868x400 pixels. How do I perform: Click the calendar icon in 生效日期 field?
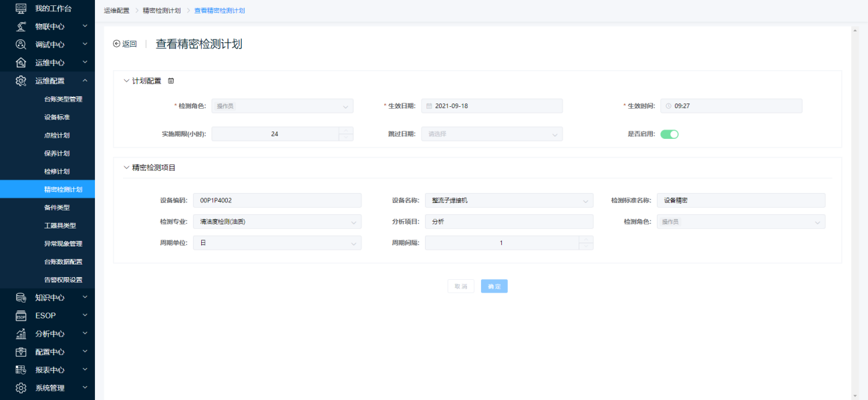point(430,106)
